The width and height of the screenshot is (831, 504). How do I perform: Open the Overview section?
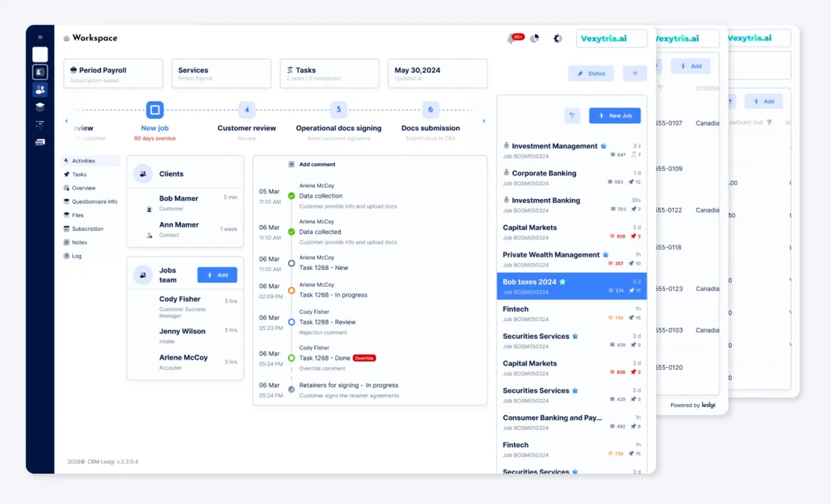(x=79, y=188)
